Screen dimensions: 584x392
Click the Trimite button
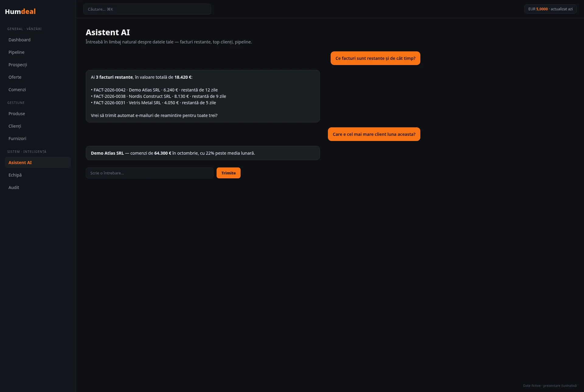[228, 173]
